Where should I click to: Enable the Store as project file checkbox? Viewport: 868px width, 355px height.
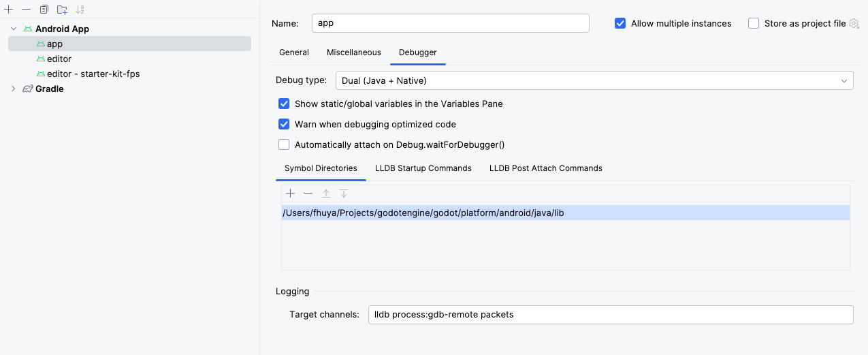754,23
